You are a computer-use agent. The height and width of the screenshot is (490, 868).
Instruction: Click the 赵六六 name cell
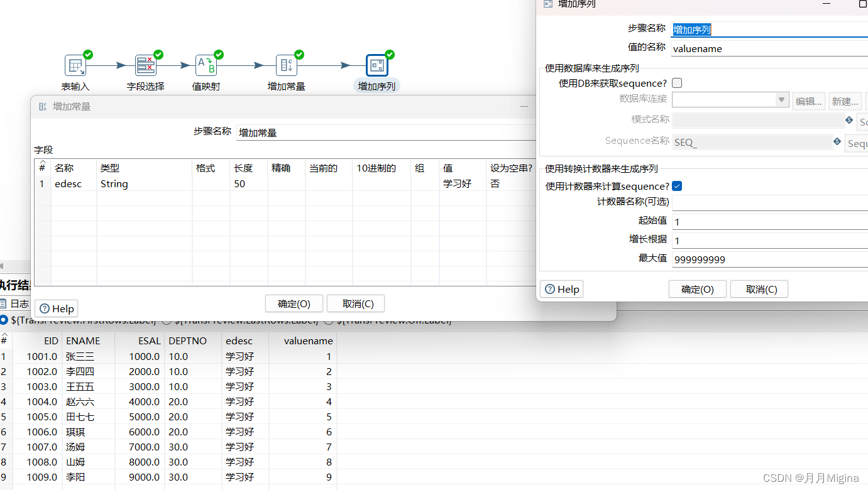point(88,401)
